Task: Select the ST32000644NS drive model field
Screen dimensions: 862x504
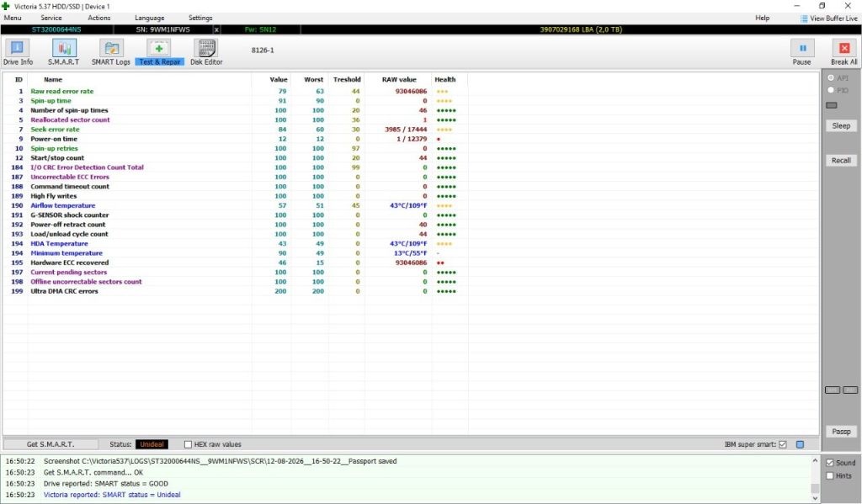Action: (56, 29)
